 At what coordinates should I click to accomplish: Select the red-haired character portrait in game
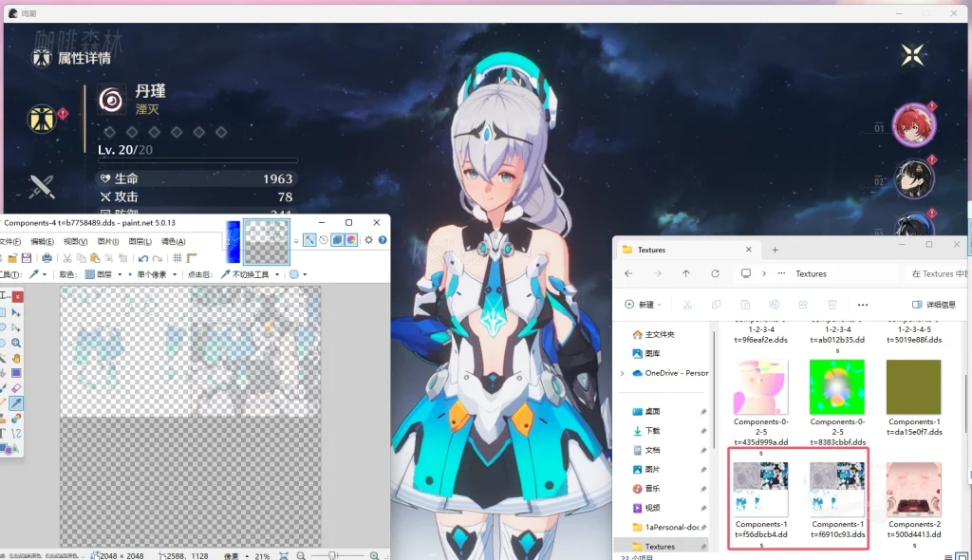click(x=914, y=124)
